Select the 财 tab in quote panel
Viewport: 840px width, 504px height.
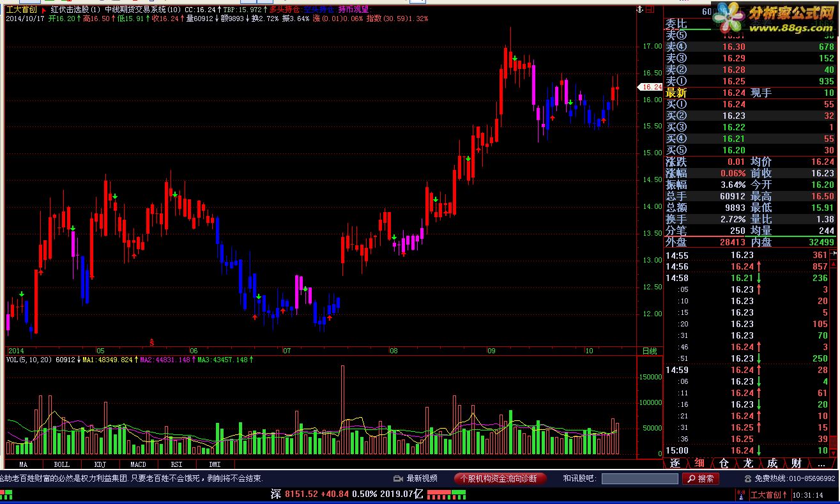click(797, 463)
